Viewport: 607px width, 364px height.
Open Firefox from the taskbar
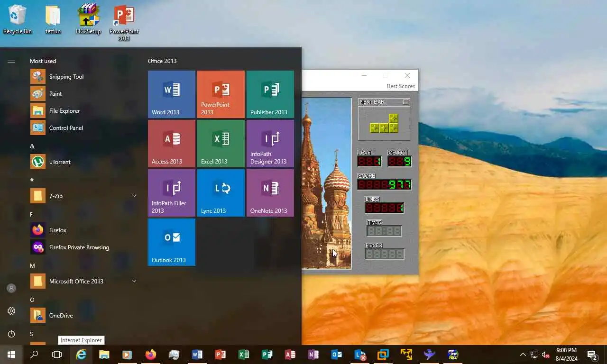coord(151,355)
